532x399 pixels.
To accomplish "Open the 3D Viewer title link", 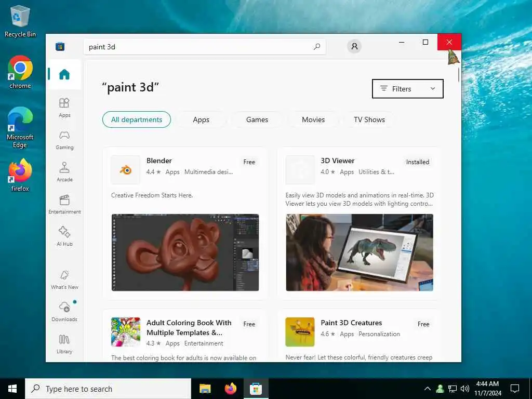I will click(338, 161).
